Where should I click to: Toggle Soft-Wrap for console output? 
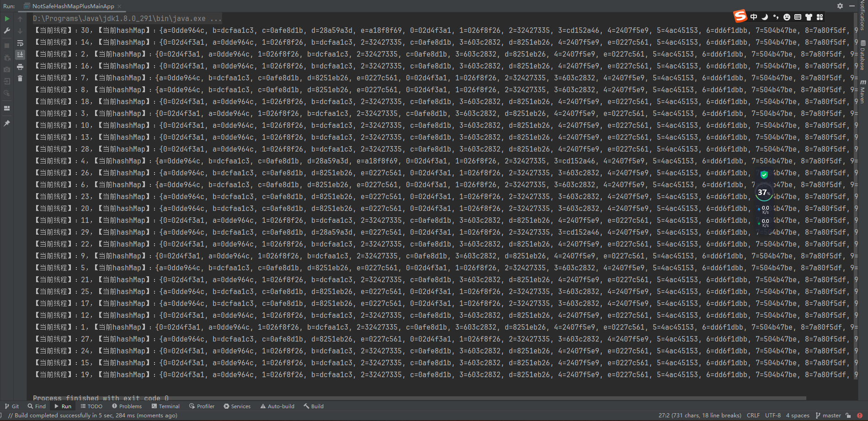(x=20, y=43)
